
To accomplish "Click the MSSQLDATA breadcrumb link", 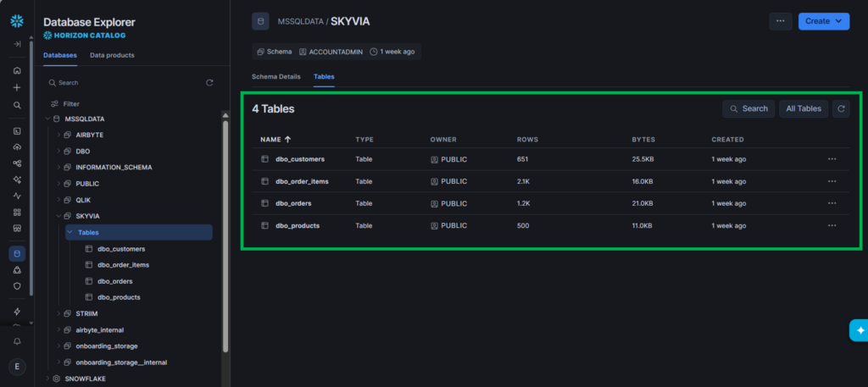I will point(301,21).
